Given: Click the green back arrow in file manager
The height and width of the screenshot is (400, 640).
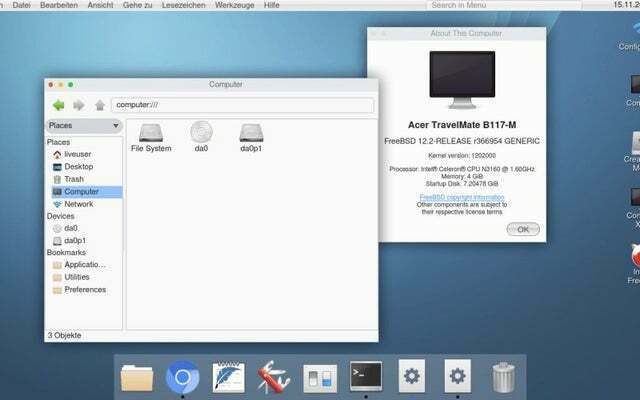Looking at the screenshot, I should pos(58,104).
